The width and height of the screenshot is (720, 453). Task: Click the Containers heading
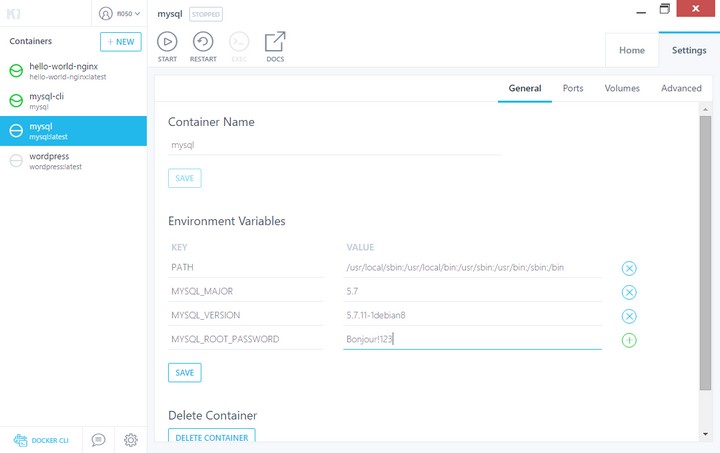pos(31,41)
